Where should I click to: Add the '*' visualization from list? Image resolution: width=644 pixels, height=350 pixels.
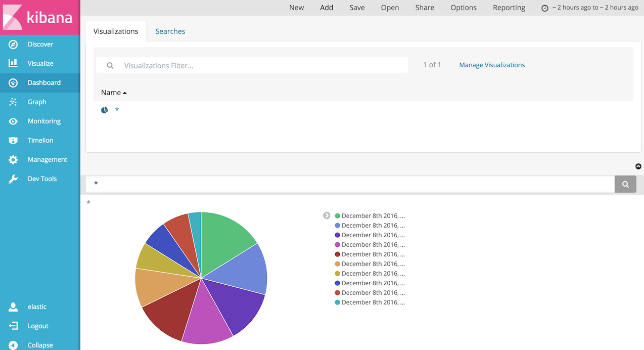tap(117, 110)
